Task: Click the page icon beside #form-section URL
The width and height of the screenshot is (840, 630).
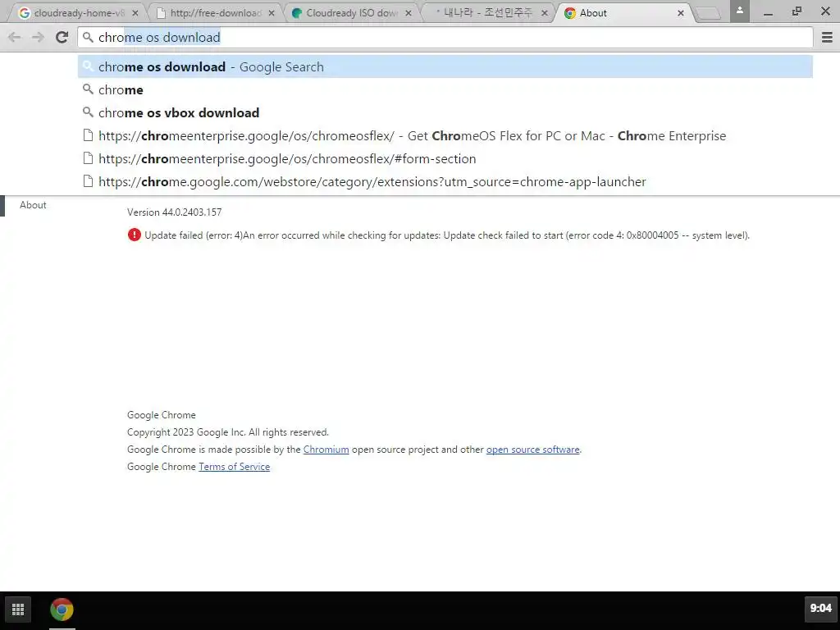Action: coord(88,158)
